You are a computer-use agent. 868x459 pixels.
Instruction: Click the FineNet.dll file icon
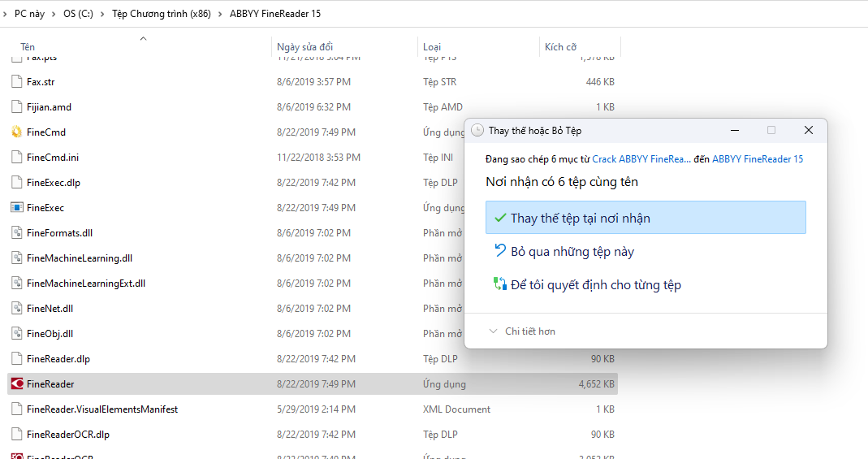pos(16,309)
